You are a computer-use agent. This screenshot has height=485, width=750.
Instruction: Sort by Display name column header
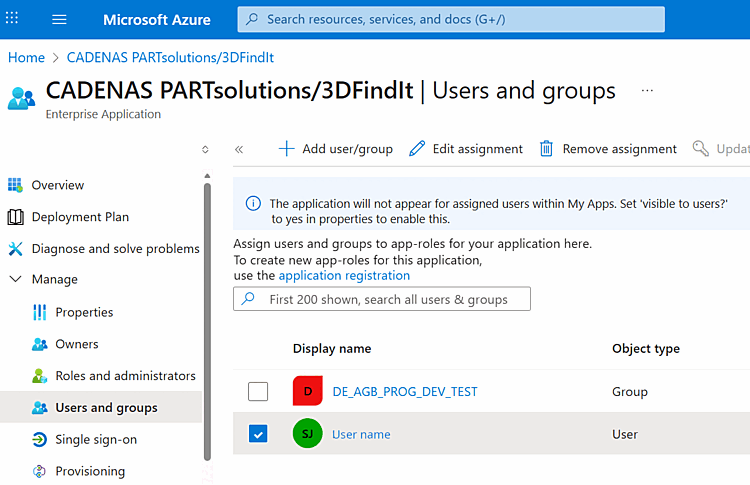click(x=332, y=349)
